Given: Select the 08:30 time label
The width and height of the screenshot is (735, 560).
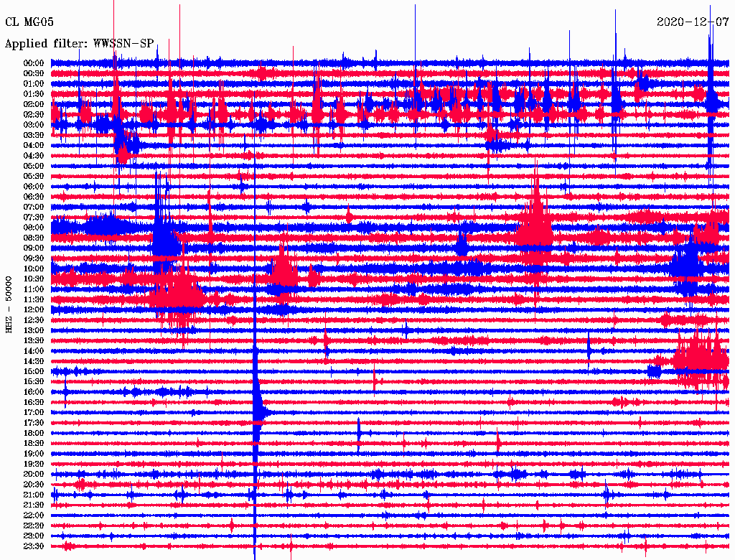Looking at the screenshot, I should (x=33, y=238).
